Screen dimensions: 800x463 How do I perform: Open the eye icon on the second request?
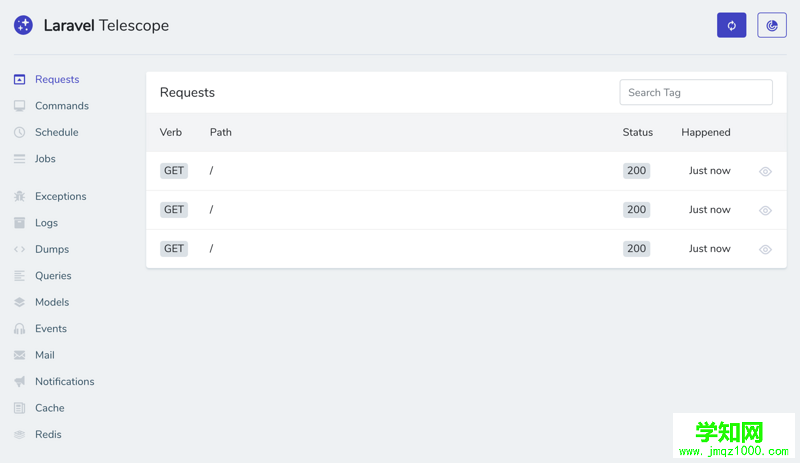(x=765, y=210)
